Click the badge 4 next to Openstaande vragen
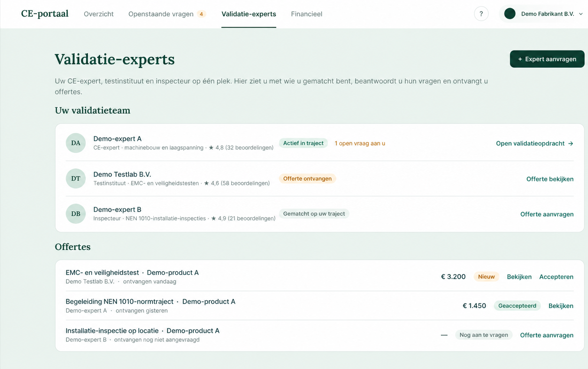 point(202,14)
